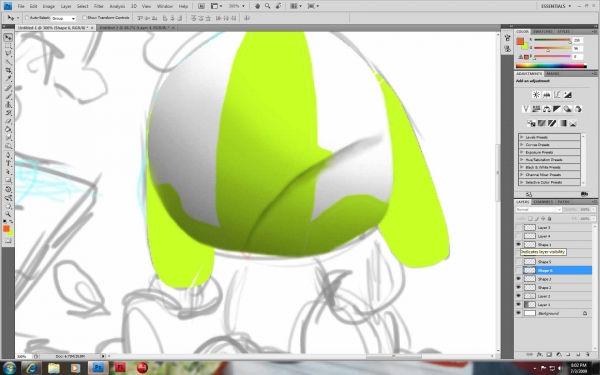The height and width of the screenshot is (375, 600).
Task: Hide the Shape 2 layer
Action: pyautogui.click(x=518, y=287)
